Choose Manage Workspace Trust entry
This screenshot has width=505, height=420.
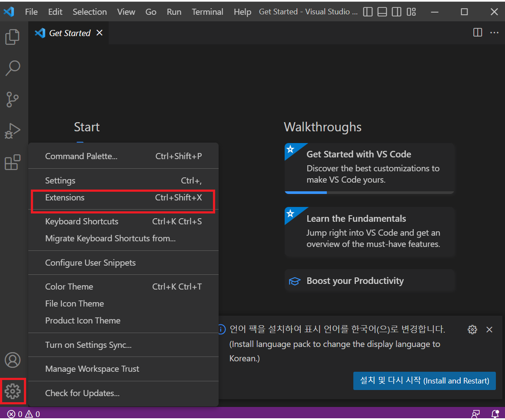[x=123, y=369]
